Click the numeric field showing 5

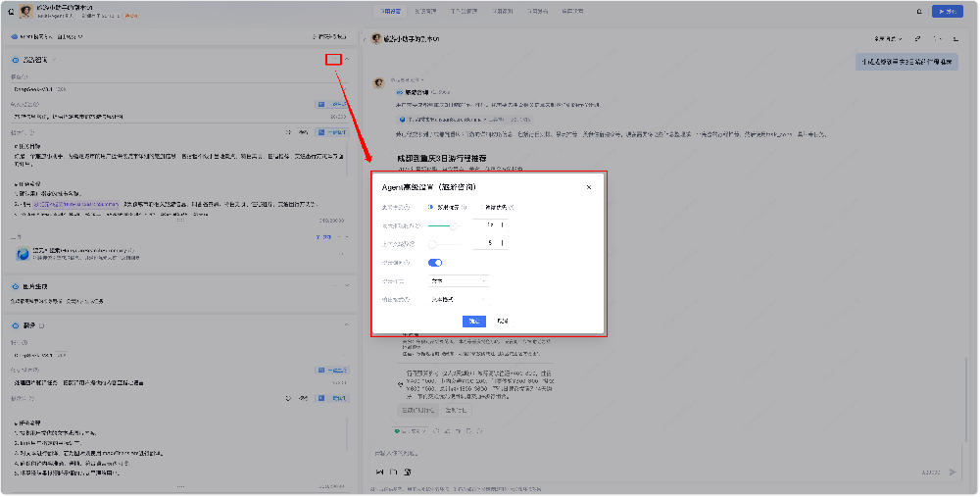coord(490,243)
